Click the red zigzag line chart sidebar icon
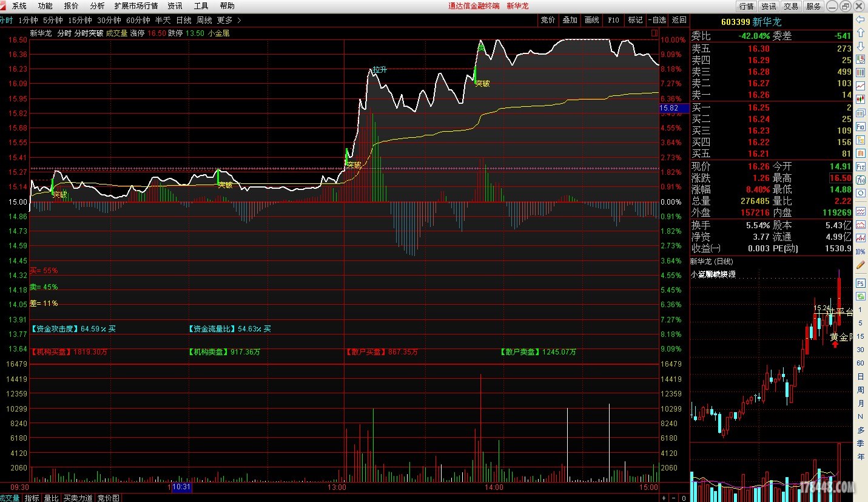Viewport: 868px width, 502px height. [x=860, y=238]
